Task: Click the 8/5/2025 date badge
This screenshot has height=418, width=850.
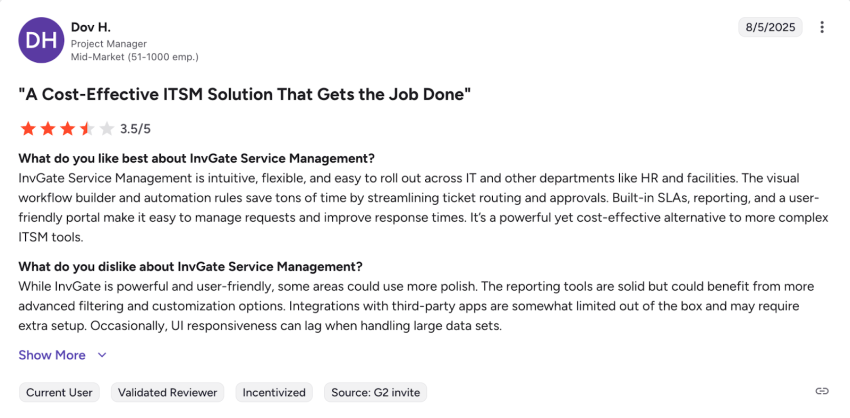Action: pos(769,27)
